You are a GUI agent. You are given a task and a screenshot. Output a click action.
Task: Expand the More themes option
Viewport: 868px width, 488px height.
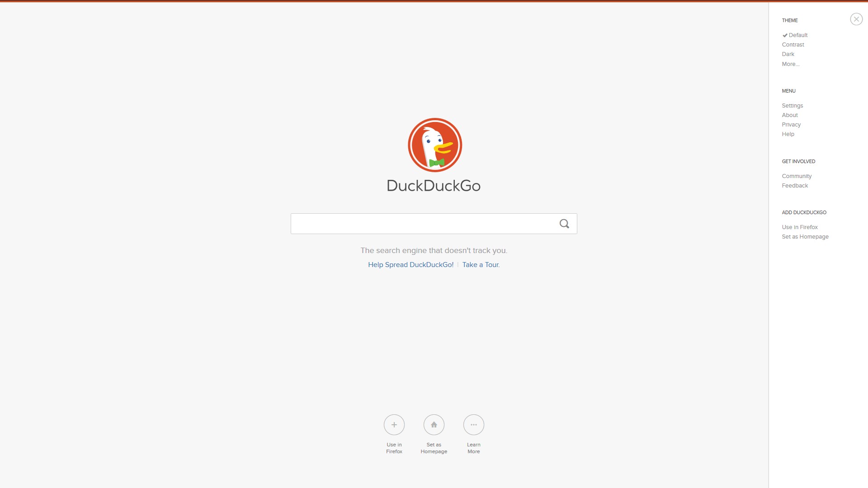click(x=791, y=64)
